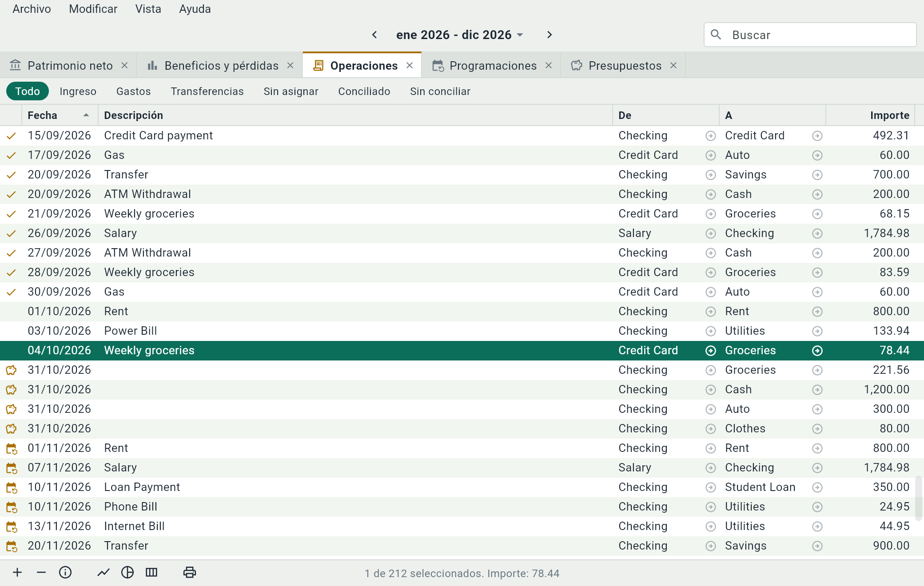This screenshot has width=924, height=586.
Task: Open the Ayuda menu
Action: click(x=195, y=9)
